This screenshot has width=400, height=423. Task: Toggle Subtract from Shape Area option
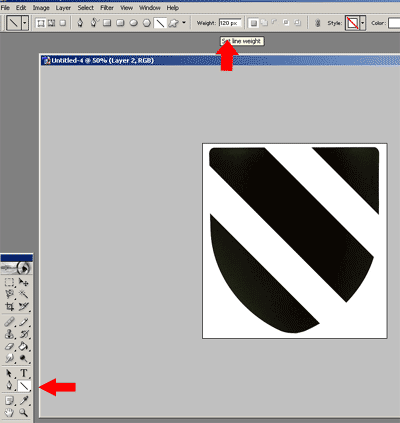(x=275, y=23)
